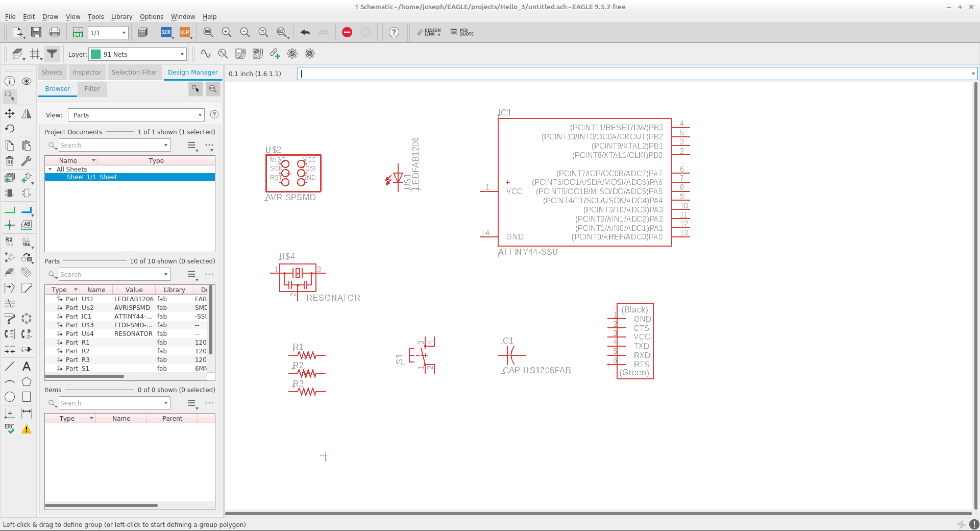980x531 pixels.
Task: Open the sheet selector 1/1 dropdown
Action: pyautogui.click(x=108, y=33)
